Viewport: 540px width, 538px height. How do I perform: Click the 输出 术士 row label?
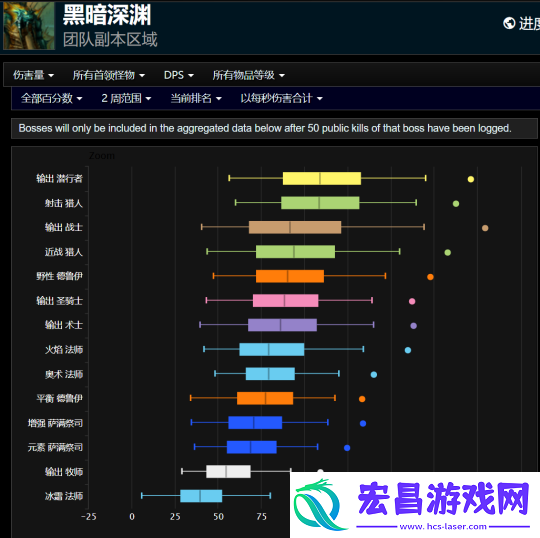tap(64, 325)
